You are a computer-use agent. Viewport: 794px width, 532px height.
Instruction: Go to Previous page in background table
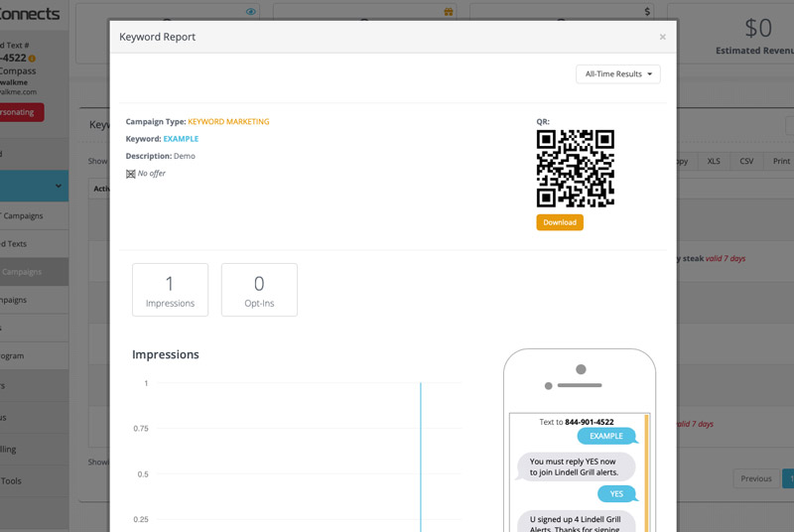(x=756, y=478)
